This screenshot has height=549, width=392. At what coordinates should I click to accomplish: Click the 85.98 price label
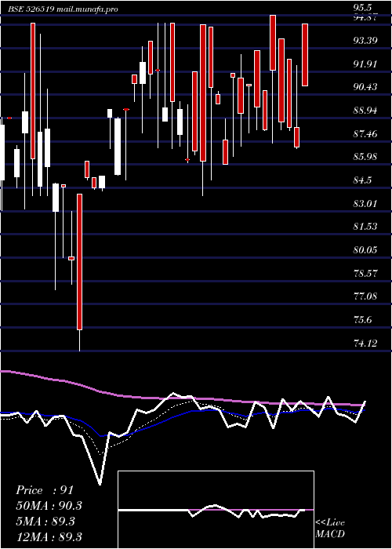[365, 157]
